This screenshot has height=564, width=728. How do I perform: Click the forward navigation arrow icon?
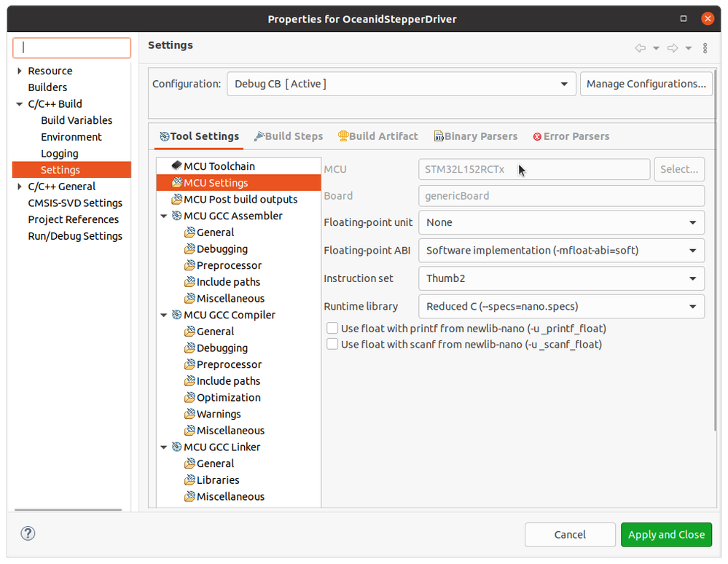click(x=673, y=48)
